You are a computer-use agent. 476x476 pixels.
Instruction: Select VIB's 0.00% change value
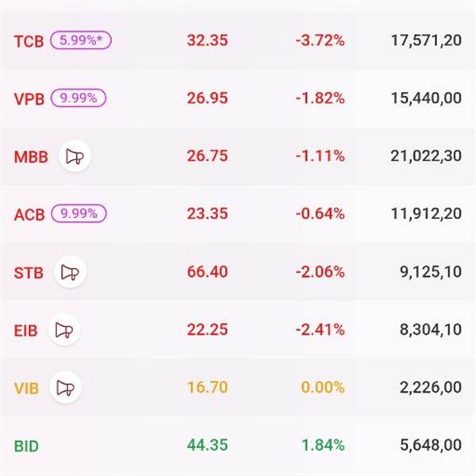coord(323,389)
